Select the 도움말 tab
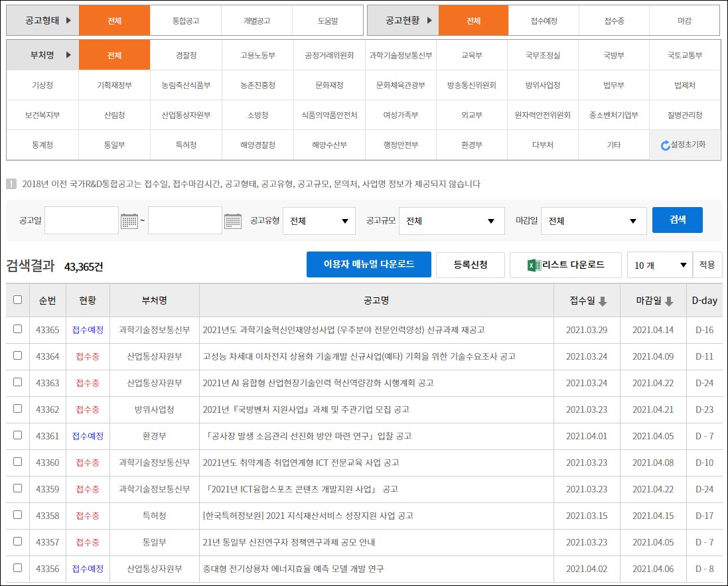This screenshot has width=728, height=586. pos(328,21)
